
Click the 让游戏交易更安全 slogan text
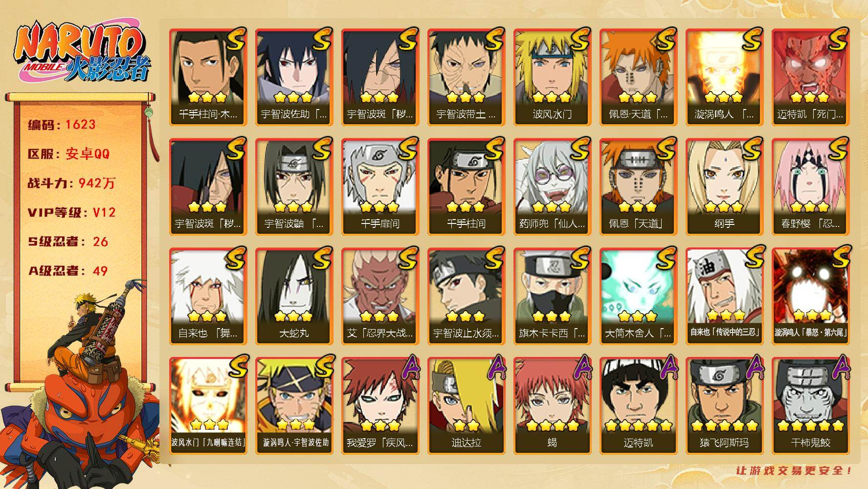click(795, 470)
